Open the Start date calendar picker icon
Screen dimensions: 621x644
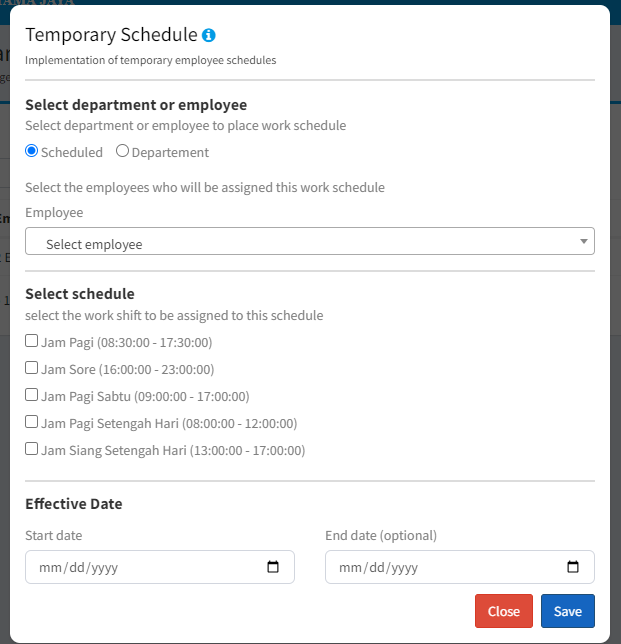pos(273,567)
